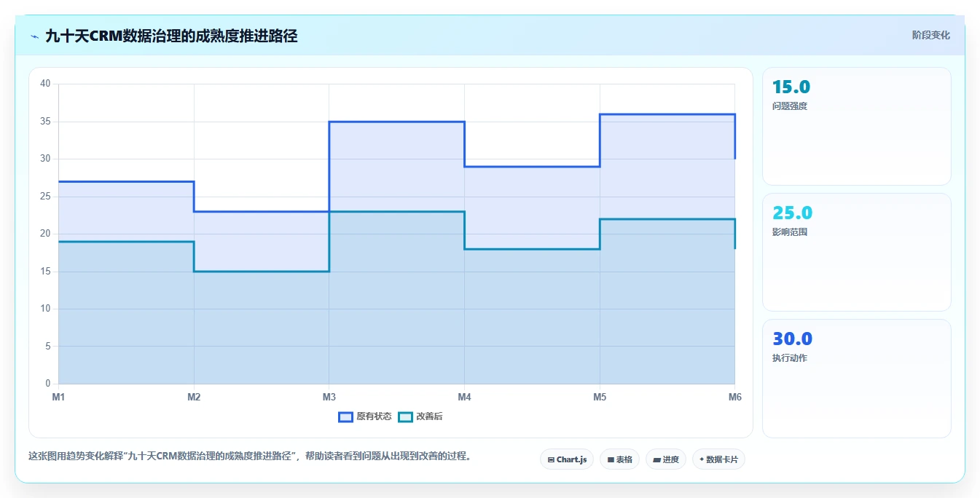
Task: Click the 5 y-axis value
Action: (48, 347)
